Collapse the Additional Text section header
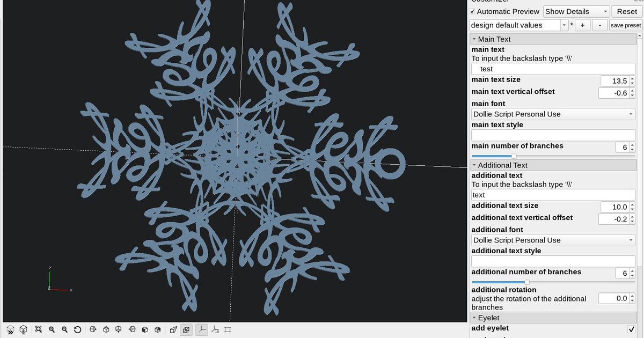Viewport: 644px width, 338px height. [475, 165]
